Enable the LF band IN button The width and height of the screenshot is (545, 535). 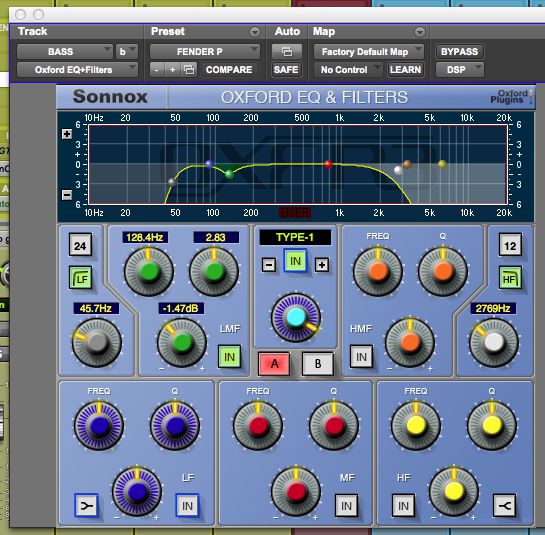187,505
